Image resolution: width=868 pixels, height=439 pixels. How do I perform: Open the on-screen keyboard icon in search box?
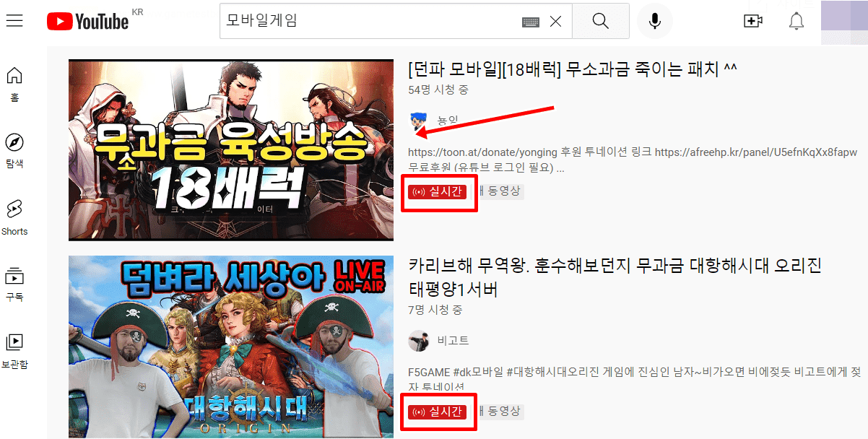(531, 22)
